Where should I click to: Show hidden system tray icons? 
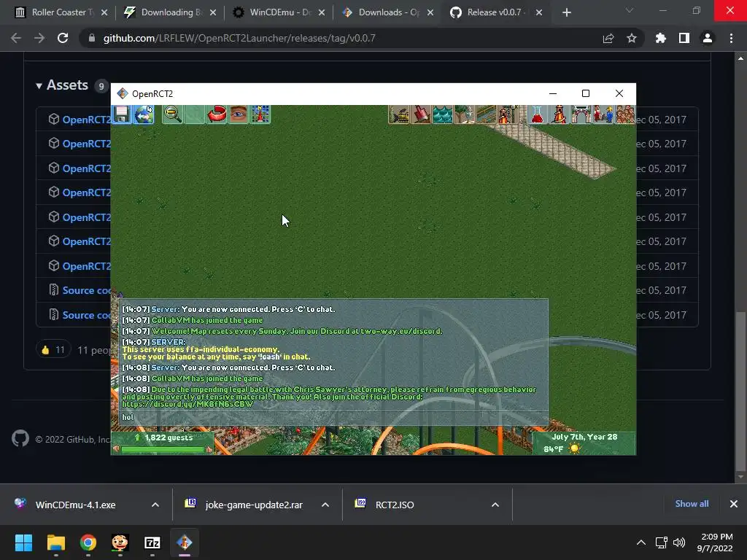click(x=641, y=542)
